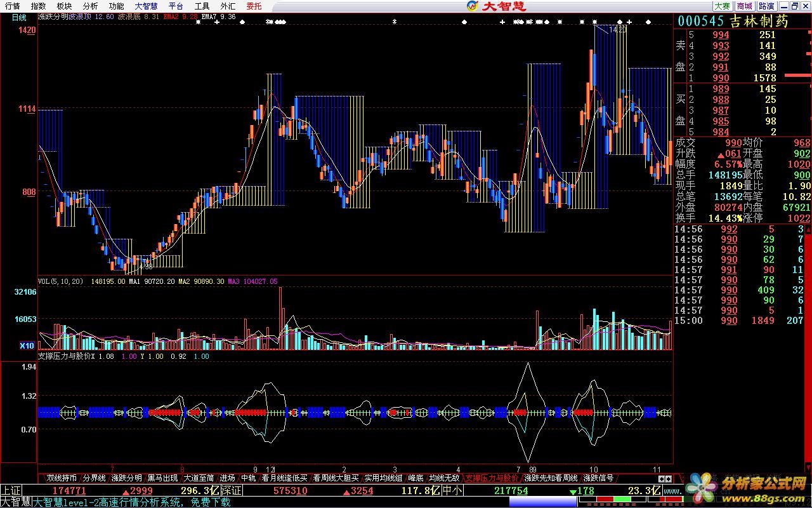
Task: Open the 行情 menu
Action: tap(12, 6)
